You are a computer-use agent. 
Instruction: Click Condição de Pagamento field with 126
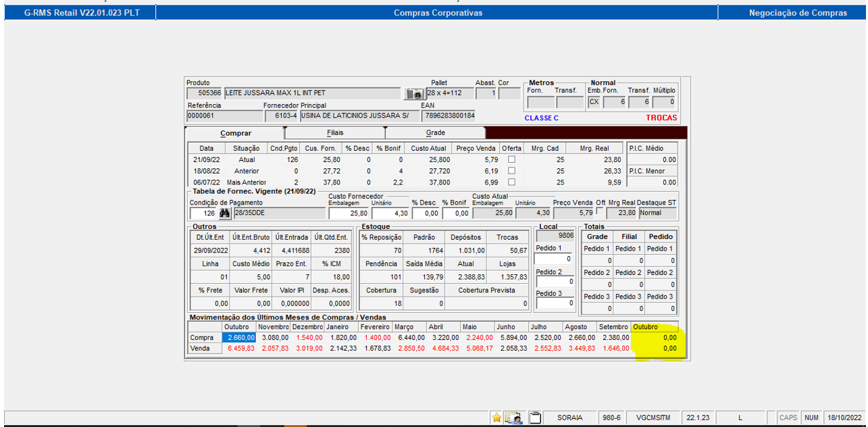tap(203, 214)
